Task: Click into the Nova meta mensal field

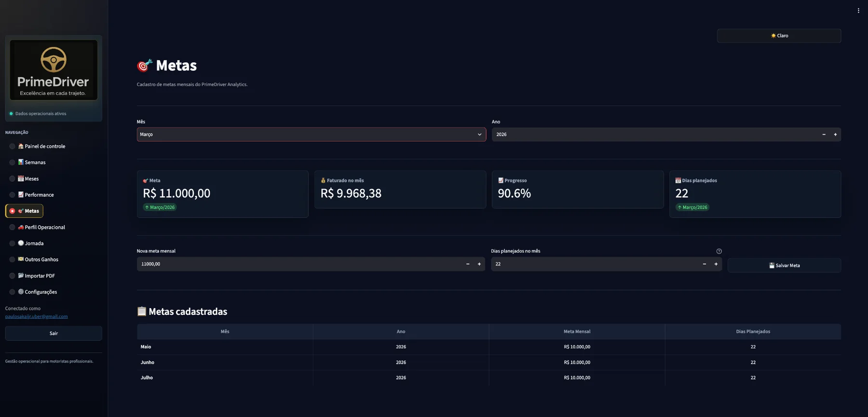Action: point(299,264)
